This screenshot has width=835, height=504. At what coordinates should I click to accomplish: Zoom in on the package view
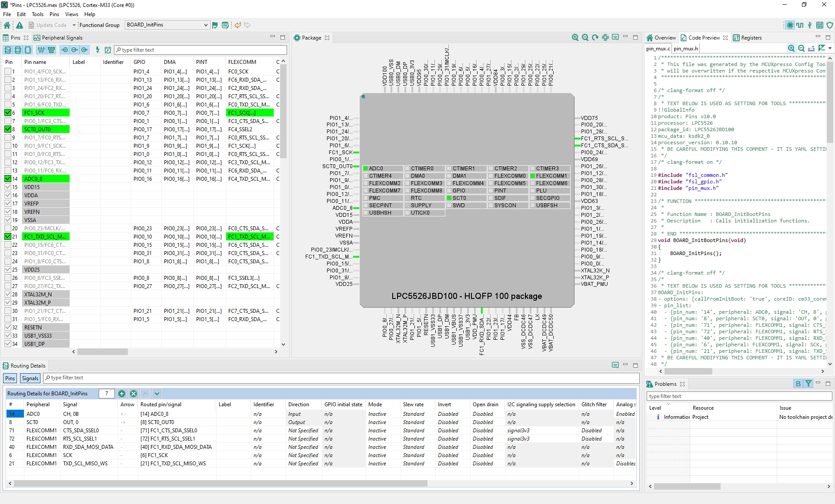click(x=575, y=38)
